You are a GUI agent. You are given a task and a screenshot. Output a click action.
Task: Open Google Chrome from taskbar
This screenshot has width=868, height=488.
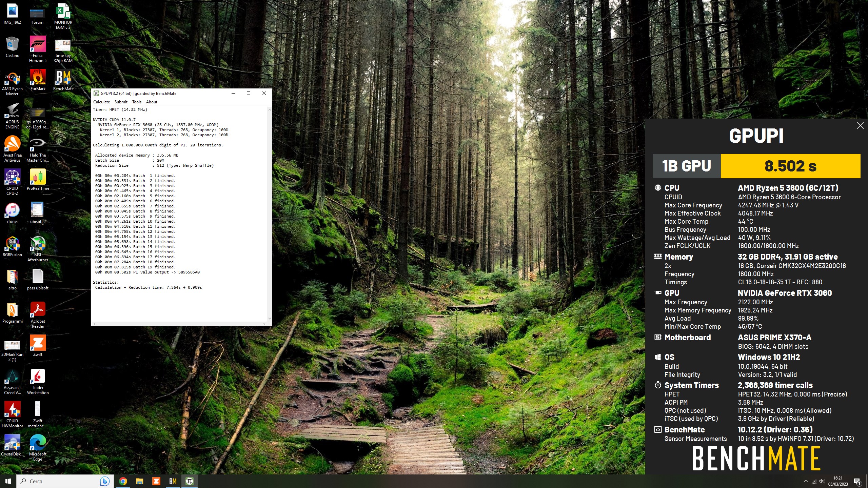(123, 481)
